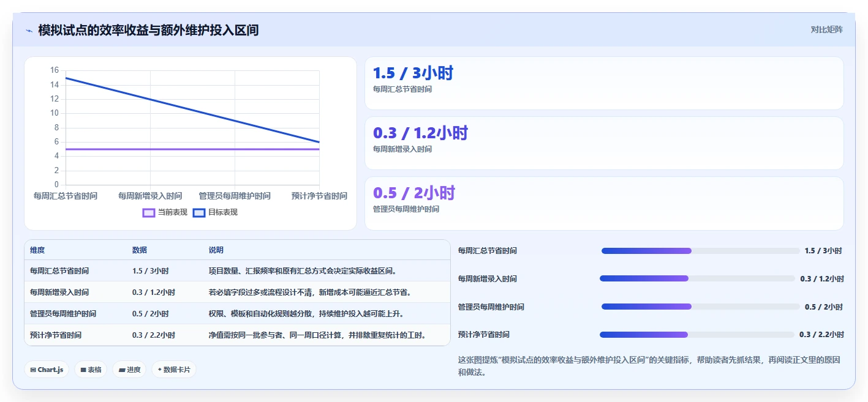Viewport: 868px width, 402px height.
Task: Click the 进度 chip icon
Action: coord(121,370)
